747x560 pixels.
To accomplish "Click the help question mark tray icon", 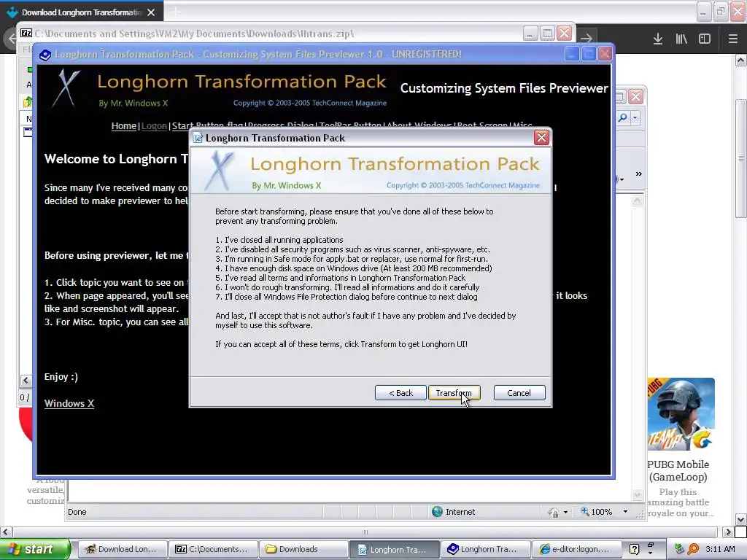I will click(634, 549).
